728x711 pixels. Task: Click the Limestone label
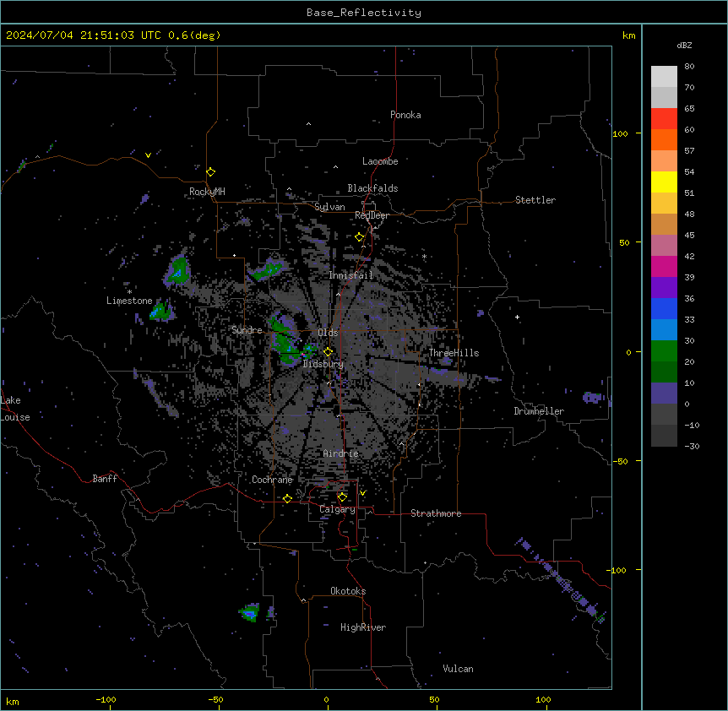(129, 301)
